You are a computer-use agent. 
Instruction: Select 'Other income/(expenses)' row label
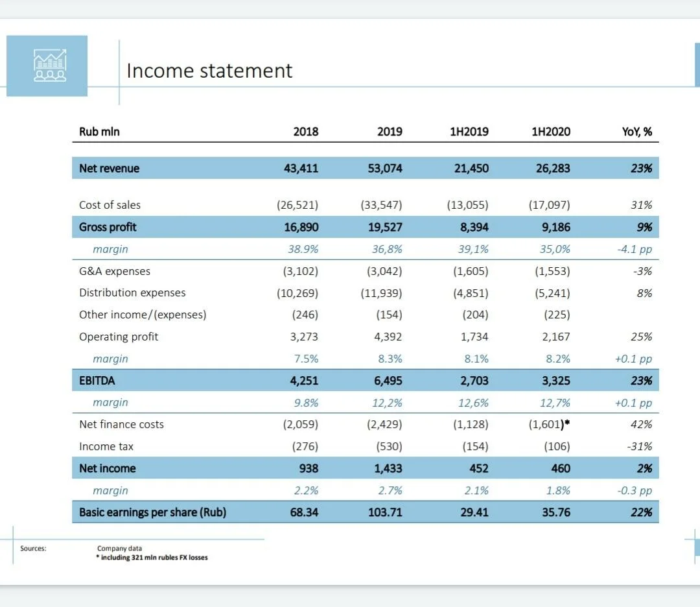coord(143,315)
